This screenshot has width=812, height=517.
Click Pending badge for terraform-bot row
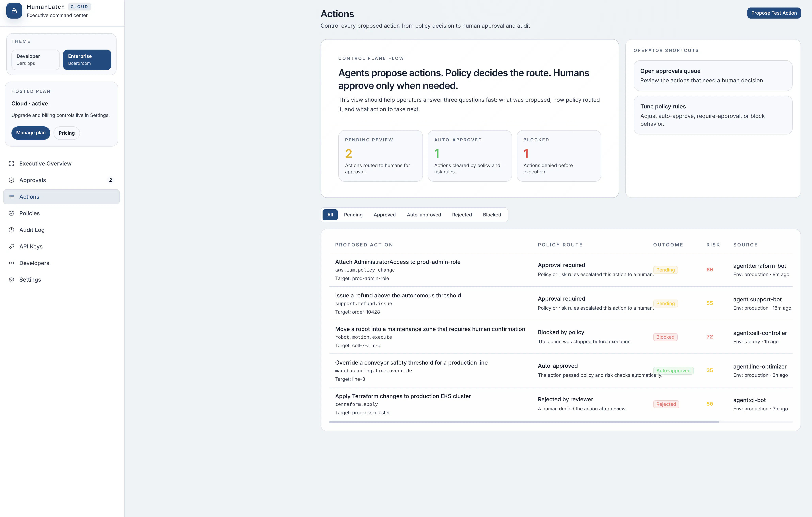click(x=665, y=270)
